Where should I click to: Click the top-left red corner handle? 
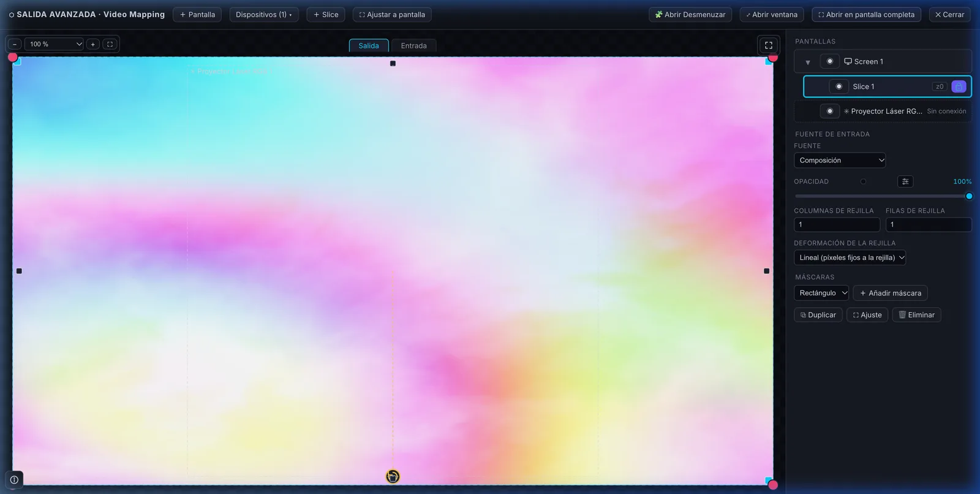point(13,57)
